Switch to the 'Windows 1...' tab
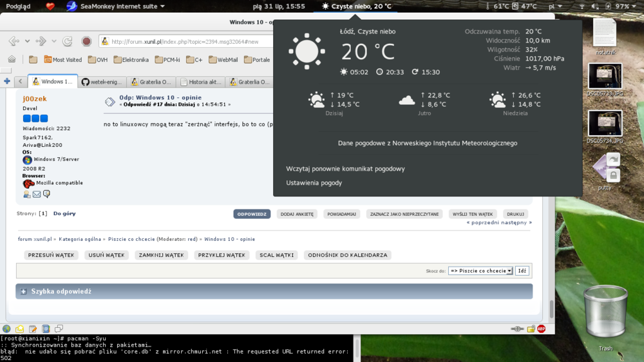Viewport: 644px width, 362px height. [53, 81]
